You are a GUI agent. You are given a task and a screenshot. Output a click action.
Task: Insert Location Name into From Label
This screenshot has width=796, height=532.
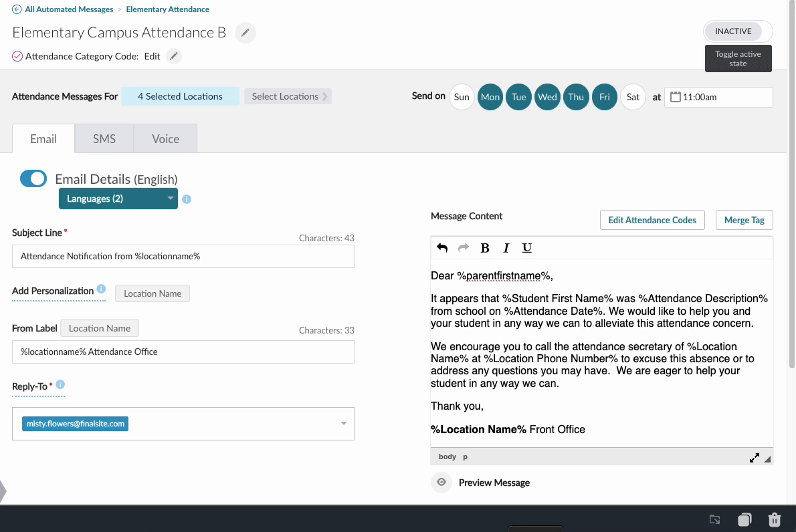100,328
